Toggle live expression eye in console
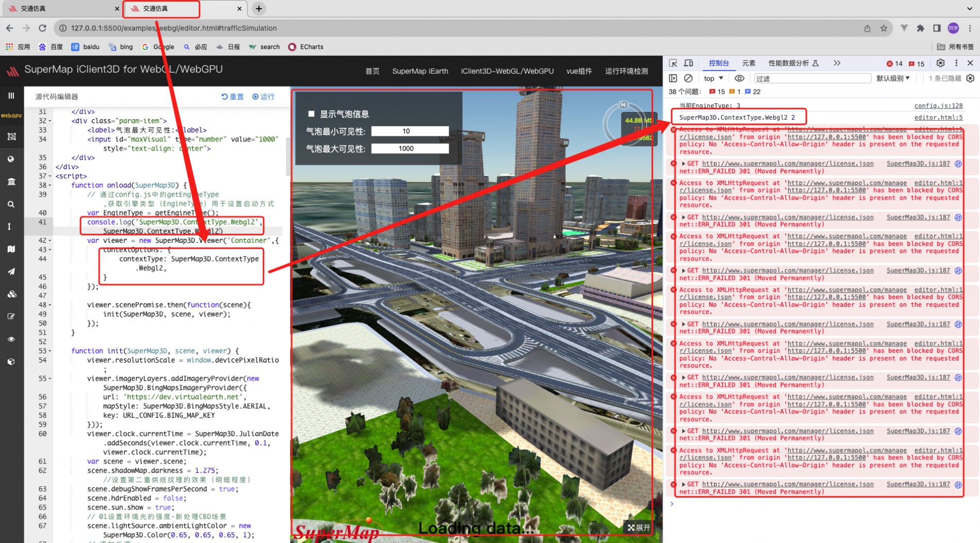 739,78
